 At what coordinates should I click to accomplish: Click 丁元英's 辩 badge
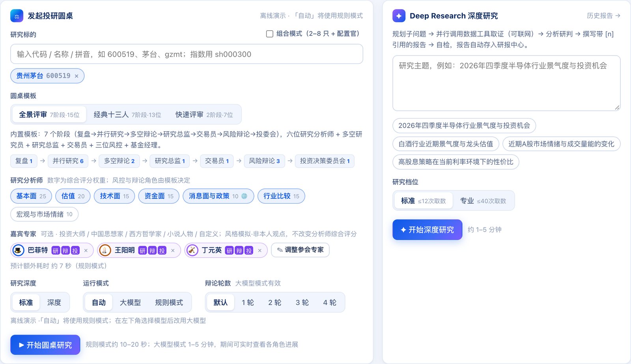(239, 251)
